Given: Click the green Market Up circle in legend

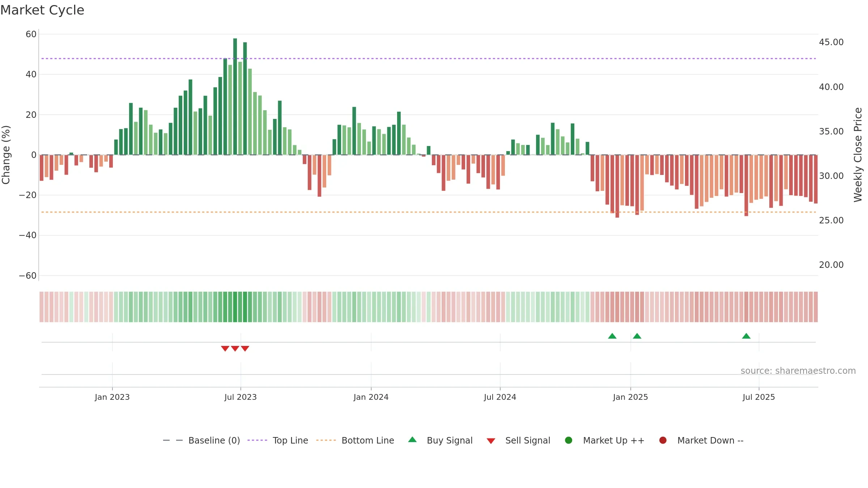Looking at the screenshot, I should (569, 440).
